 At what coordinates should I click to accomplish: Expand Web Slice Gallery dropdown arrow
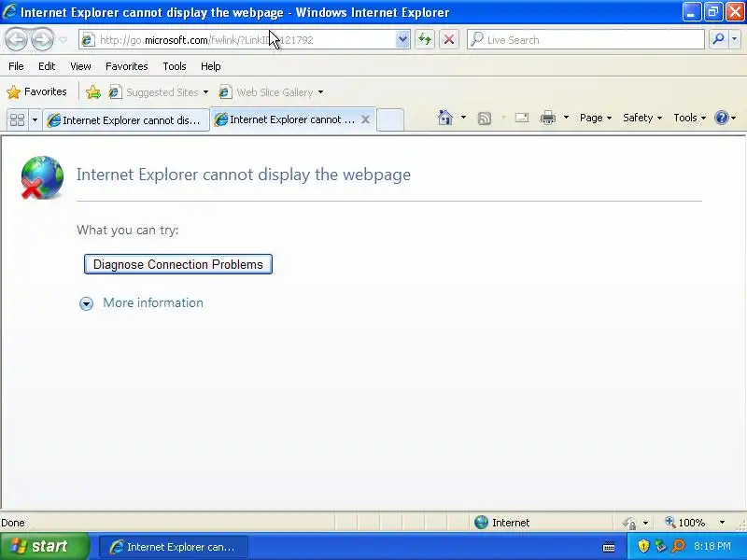coord(320,91)
